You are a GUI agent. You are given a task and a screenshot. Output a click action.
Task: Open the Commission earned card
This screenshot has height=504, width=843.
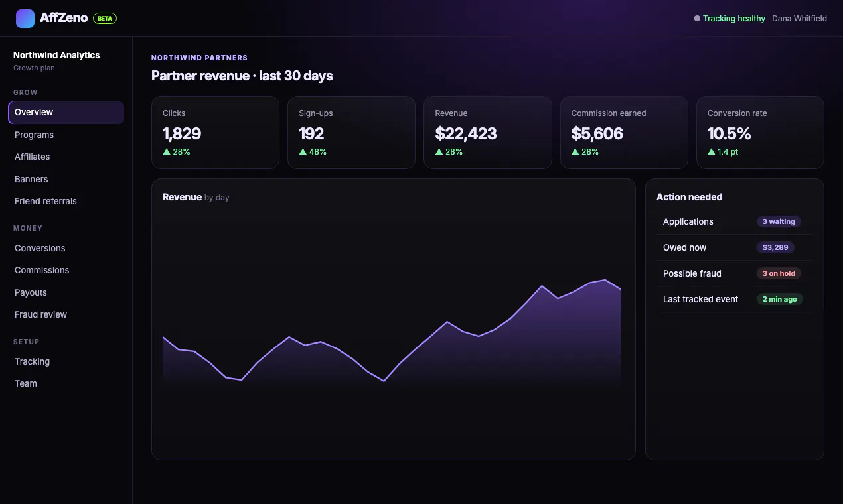coord(624,133)
